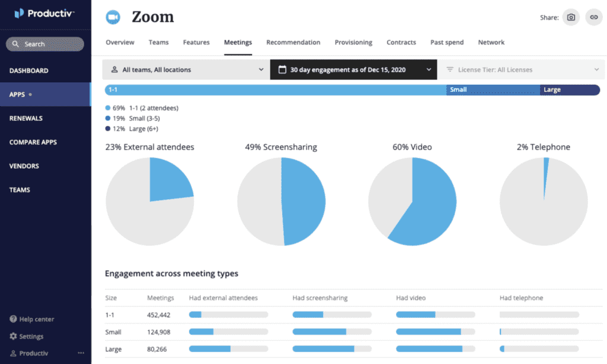Click the Large row's external attendees bar
607x364 pixels.
click(228, 349)
